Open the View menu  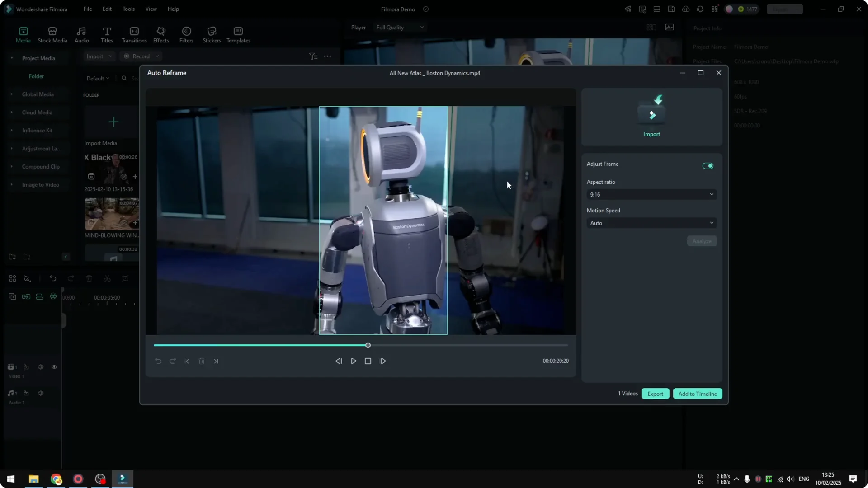(x=151, y=9)
